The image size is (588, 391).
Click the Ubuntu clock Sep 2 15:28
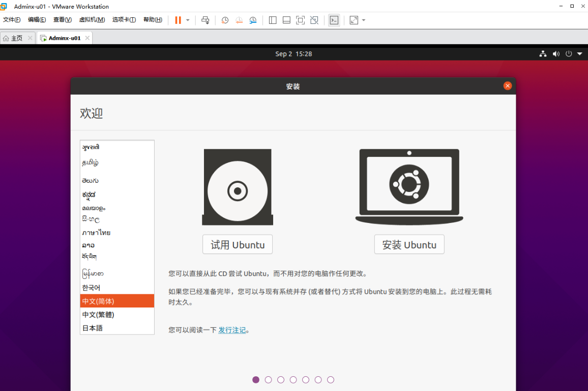point(293,53)
